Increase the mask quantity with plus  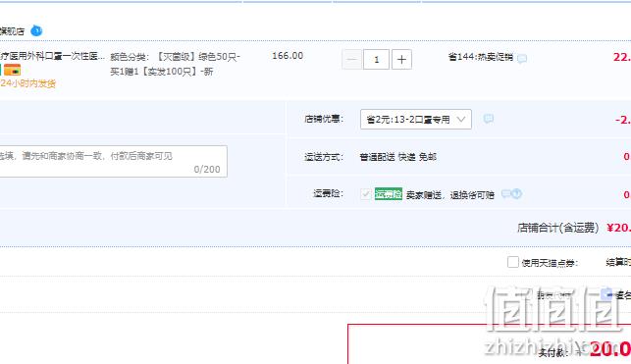(401, 60)
